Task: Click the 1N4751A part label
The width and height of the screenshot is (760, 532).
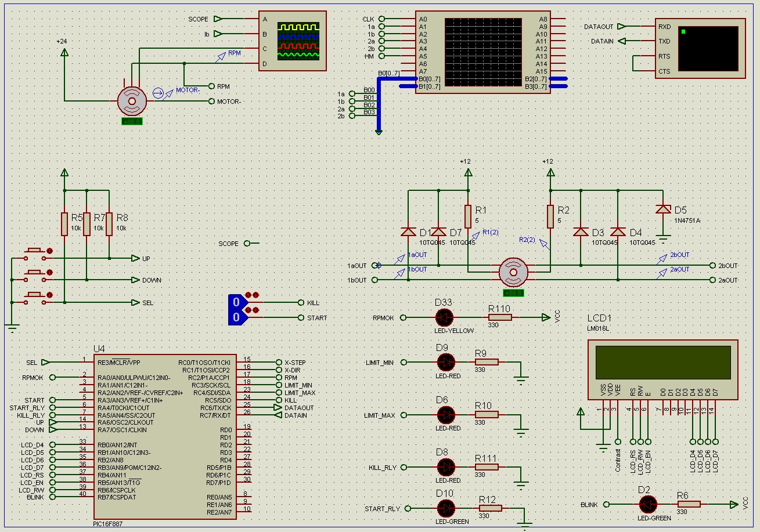Action: [688, 220]
